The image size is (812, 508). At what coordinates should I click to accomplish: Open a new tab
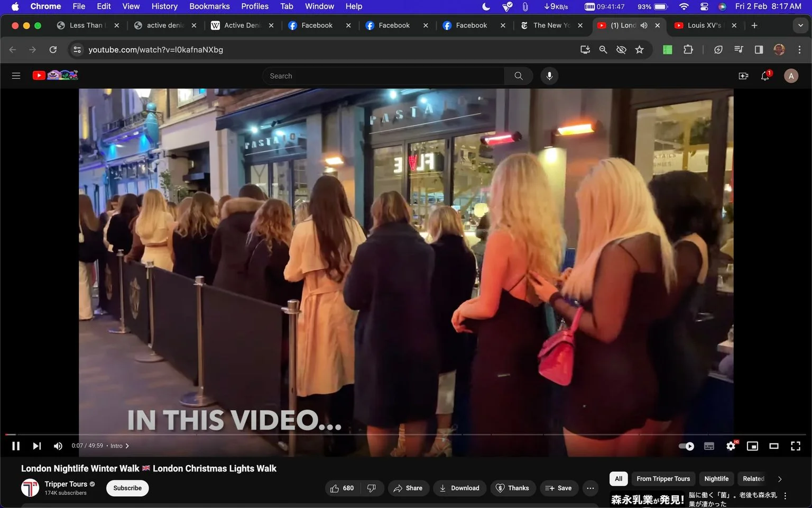tap(754, 25)
